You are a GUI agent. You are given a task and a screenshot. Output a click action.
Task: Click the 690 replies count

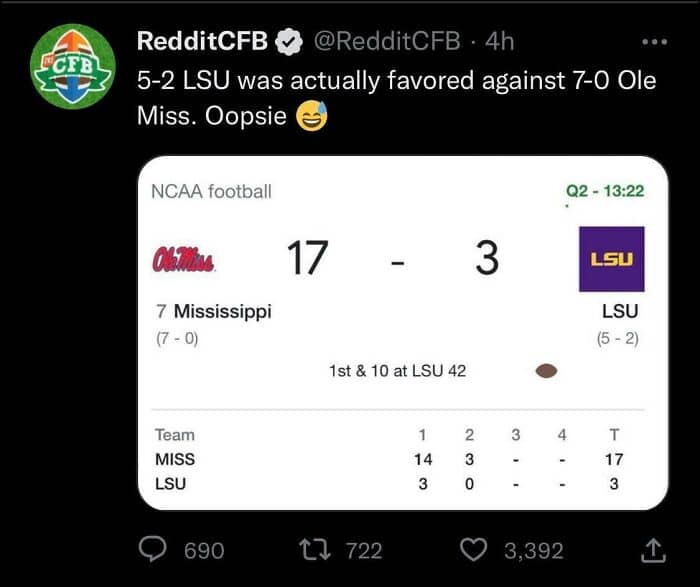204,550
